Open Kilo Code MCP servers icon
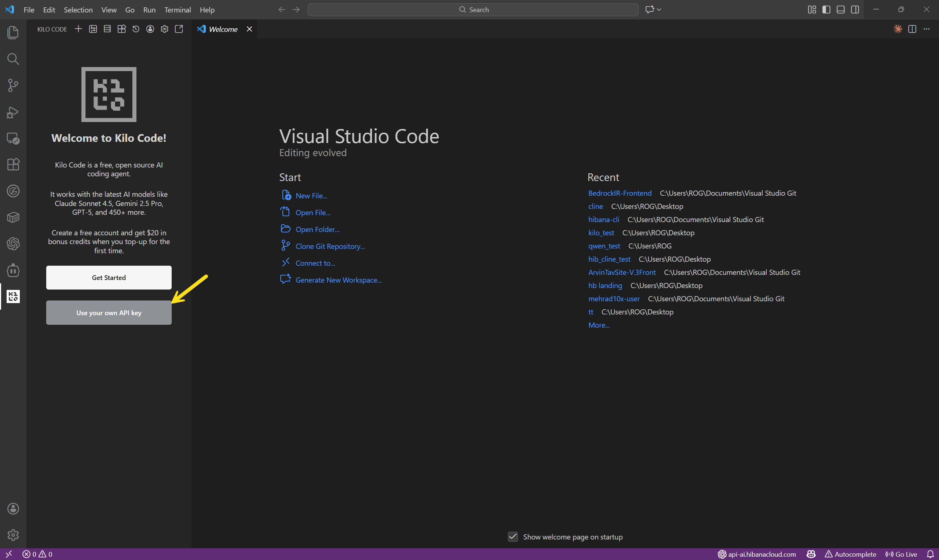Image resolution: width=939 pixels, height=560 pixels. click(x=107, y=29)
